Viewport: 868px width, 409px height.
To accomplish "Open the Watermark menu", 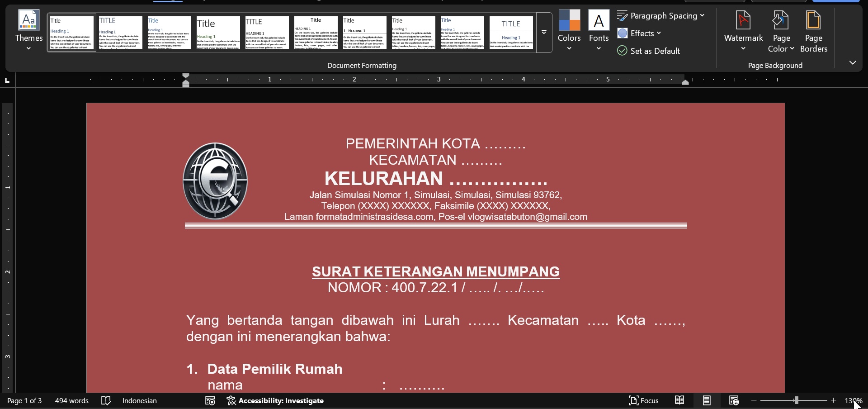I will (743, 30).
